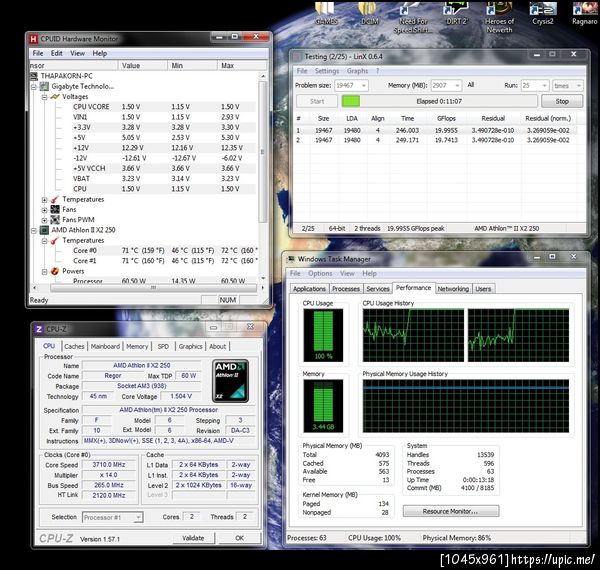The height and width of the screenshot is (570, 600).
Task: Click the AMD Athlon II logo in CPU-Z
Action: (230, 381)
